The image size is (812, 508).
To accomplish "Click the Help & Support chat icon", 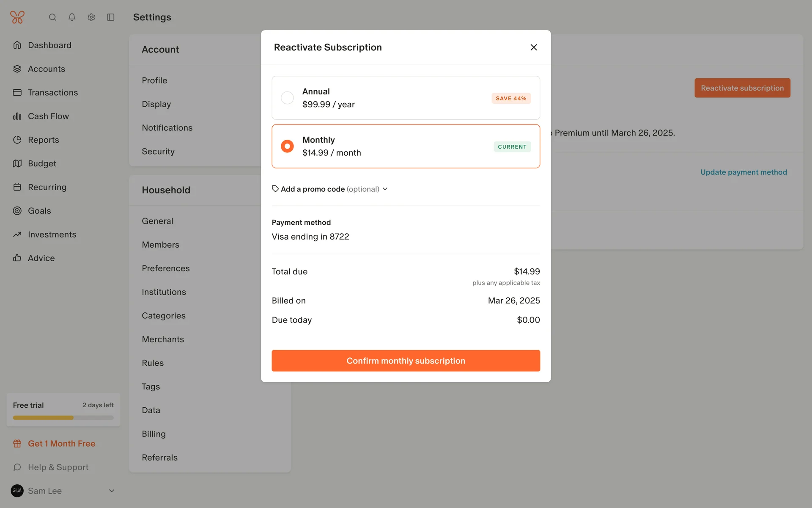I will click(x=17, y=467).
